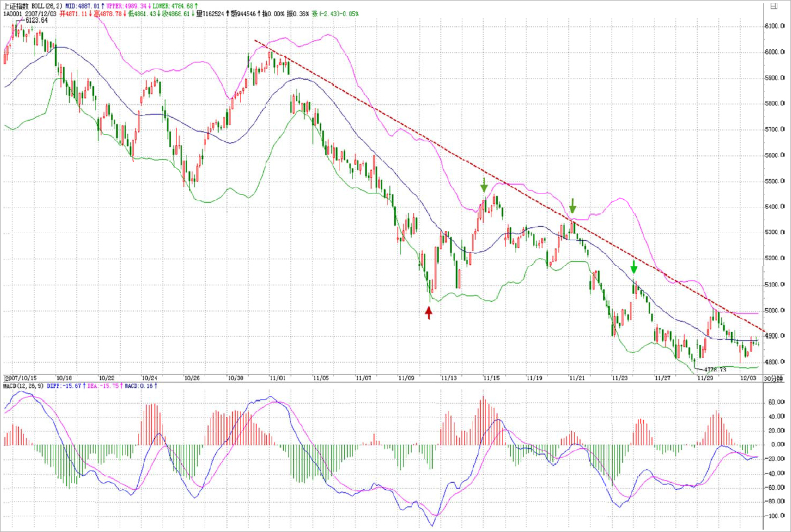Select the green down arrow near 11/21
791x532 pixels.
572,206
